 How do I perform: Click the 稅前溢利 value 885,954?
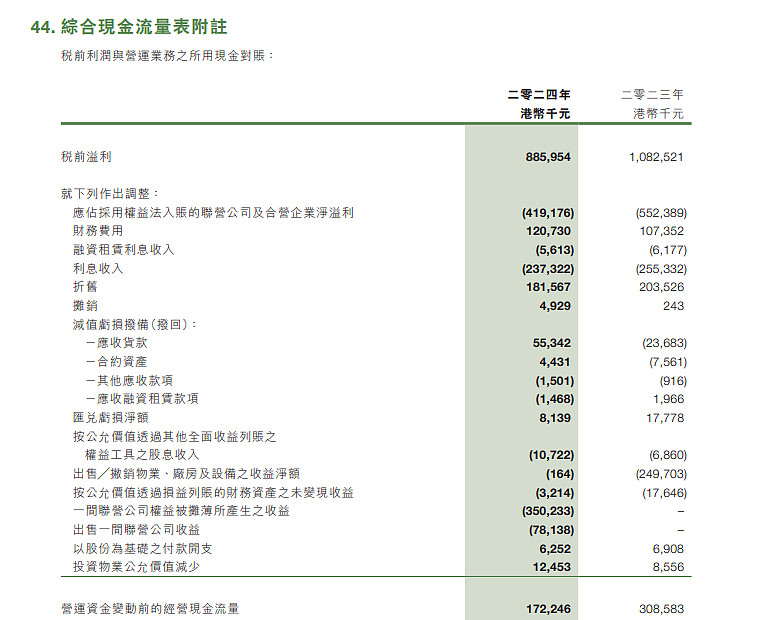(548, 157)
